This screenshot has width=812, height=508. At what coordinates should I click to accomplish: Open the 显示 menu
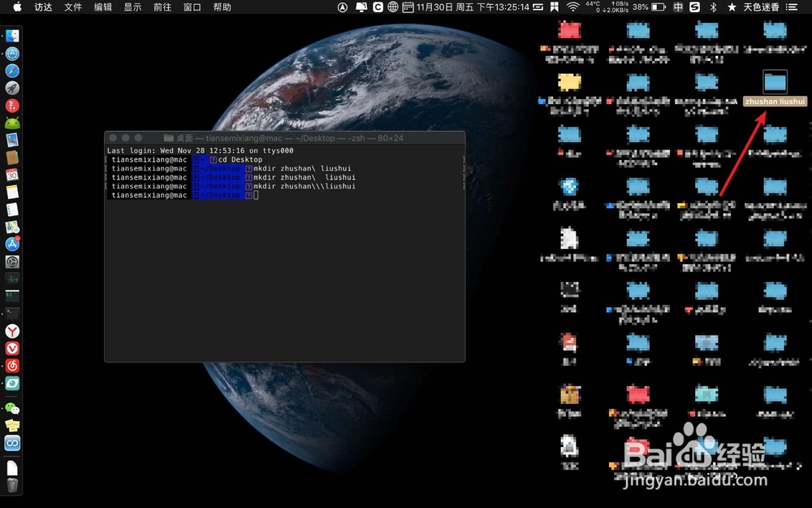pyautogui.click(x=132, y=7)
